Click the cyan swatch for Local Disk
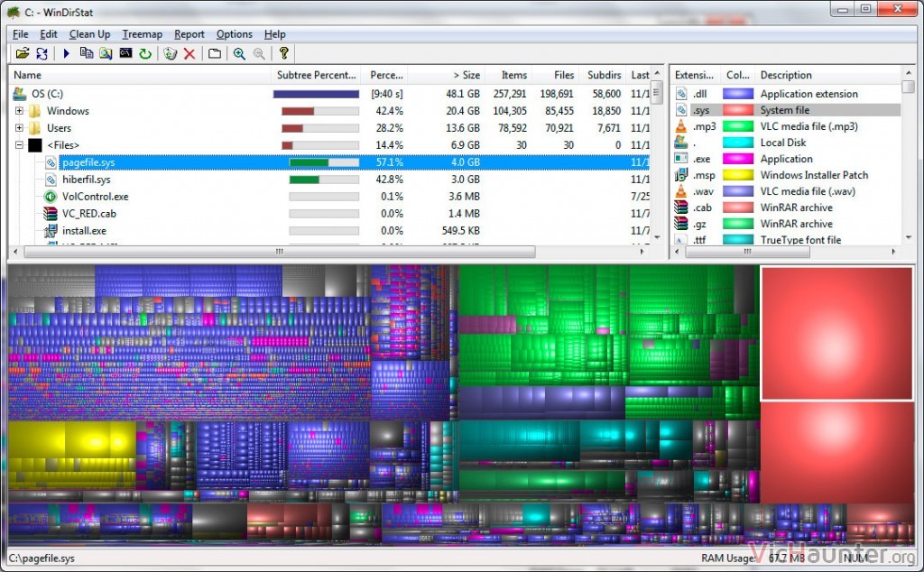 (738, 143)
